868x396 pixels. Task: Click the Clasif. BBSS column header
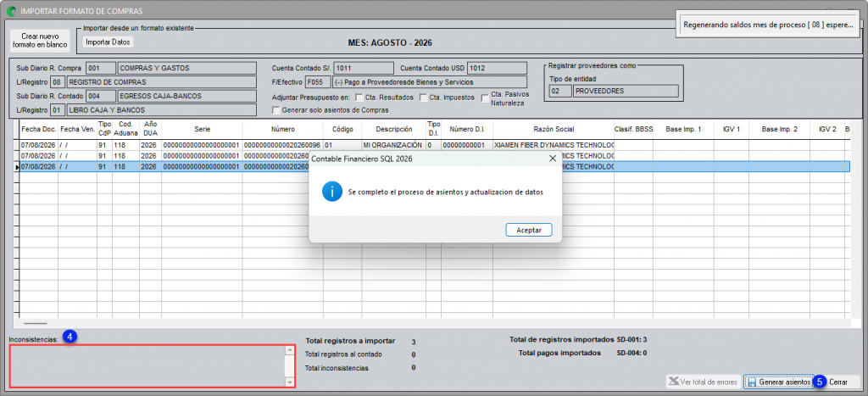click(633, 129)
